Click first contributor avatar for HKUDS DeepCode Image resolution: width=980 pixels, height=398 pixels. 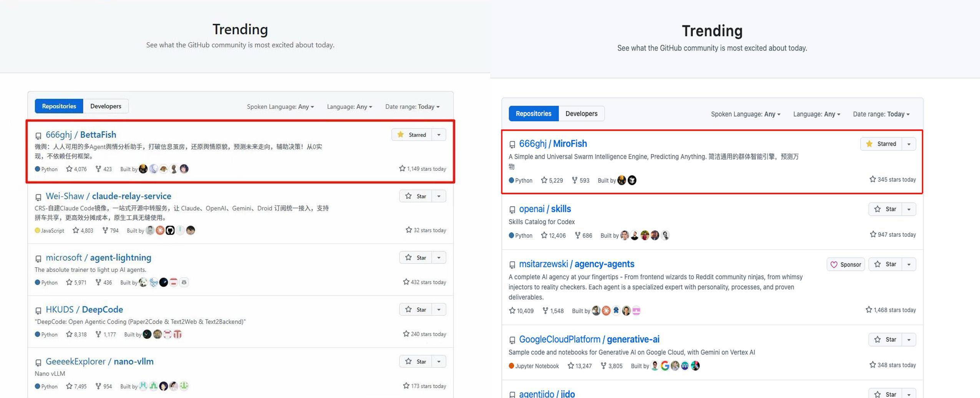click(x=147, y=334)
